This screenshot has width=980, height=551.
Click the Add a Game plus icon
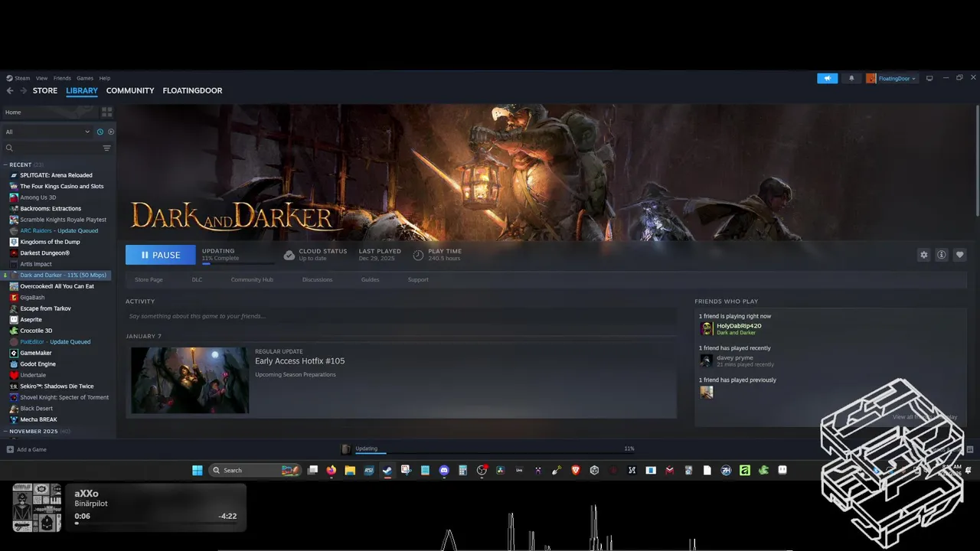(10, 449)
